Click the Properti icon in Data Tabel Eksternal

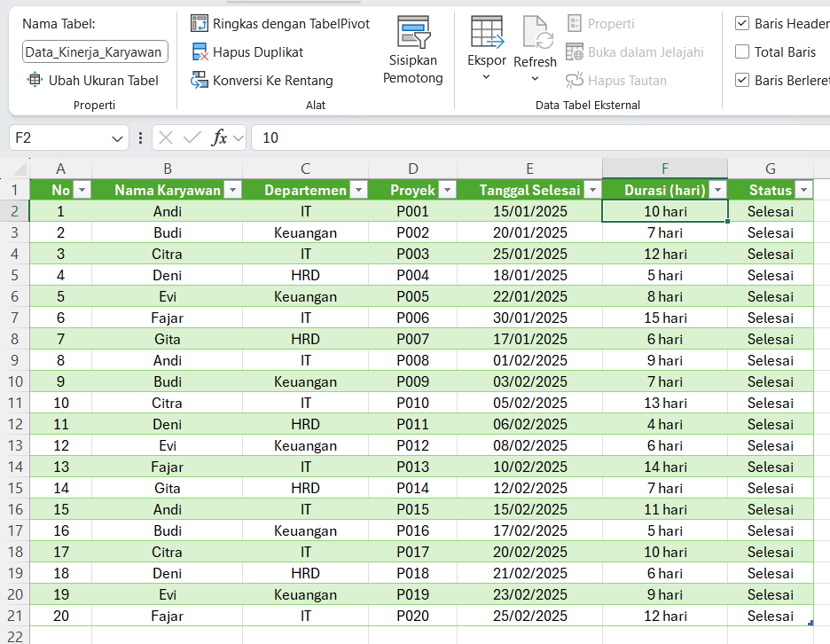click(x=575, y=23)
